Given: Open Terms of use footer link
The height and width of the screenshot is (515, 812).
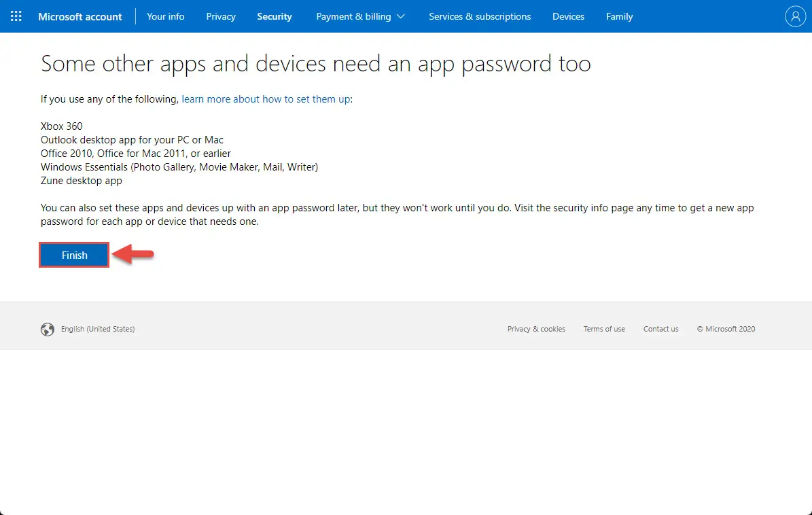Looking at the screenshot, I should 604,329.
